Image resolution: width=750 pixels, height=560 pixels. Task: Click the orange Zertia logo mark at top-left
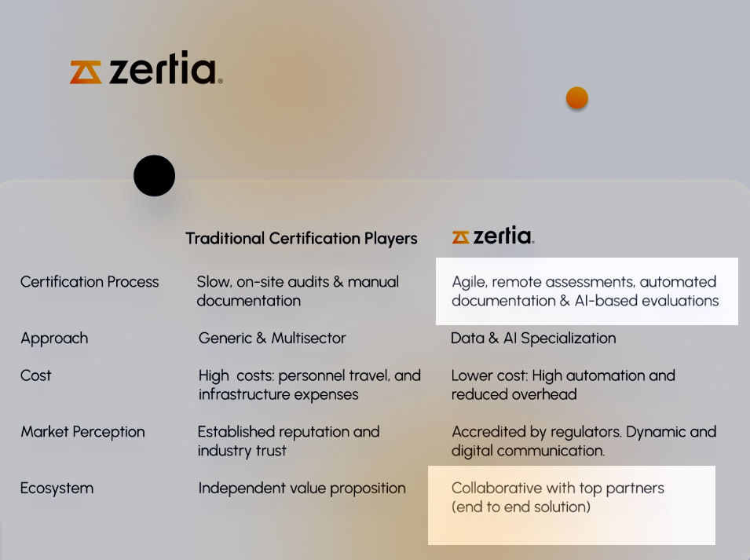[86, 71]
